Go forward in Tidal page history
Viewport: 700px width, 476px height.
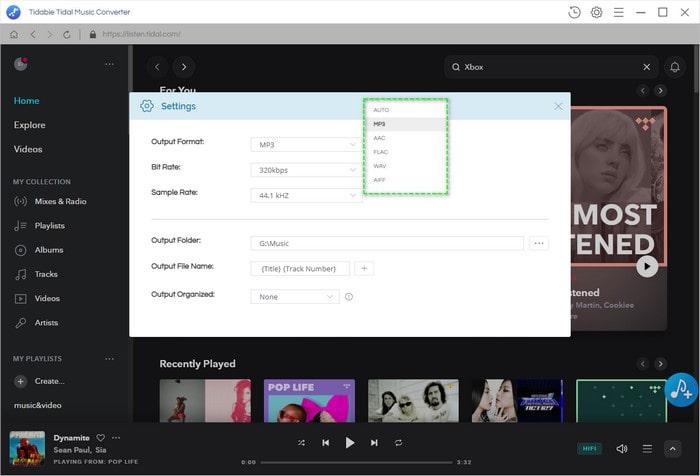click(x=184, y=67)
